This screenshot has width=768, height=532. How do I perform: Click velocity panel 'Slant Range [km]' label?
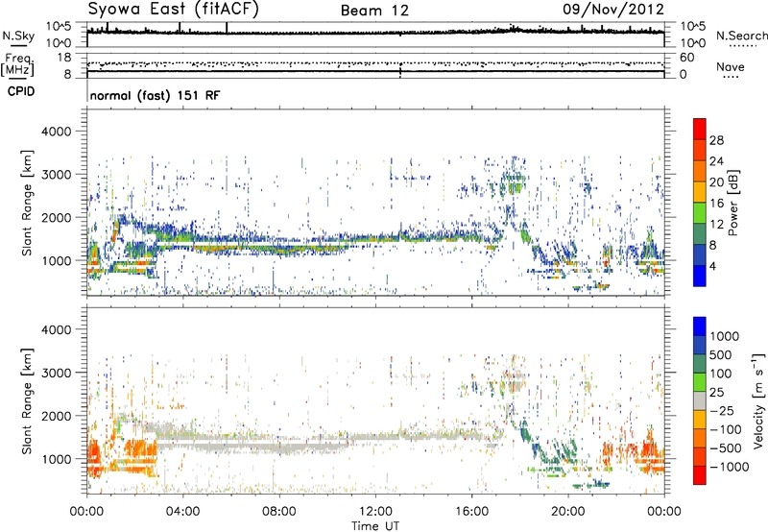[27, 401]
